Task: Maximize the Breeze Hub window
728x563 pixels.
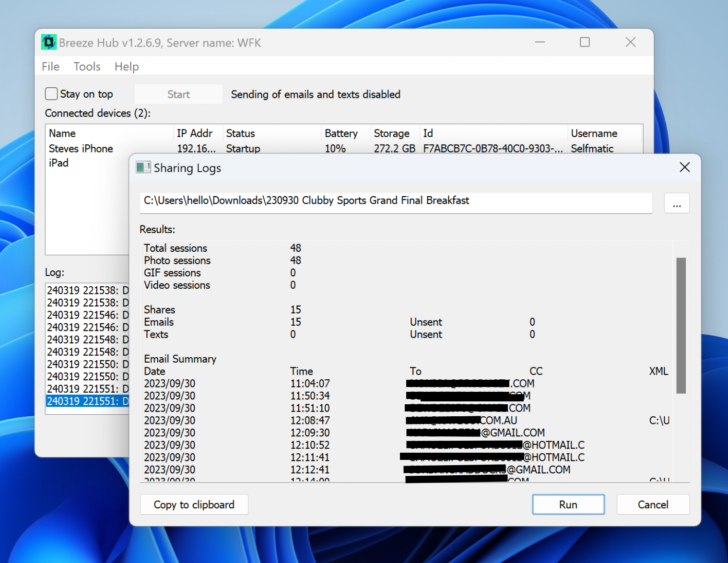Action: (x=585, y=43)
